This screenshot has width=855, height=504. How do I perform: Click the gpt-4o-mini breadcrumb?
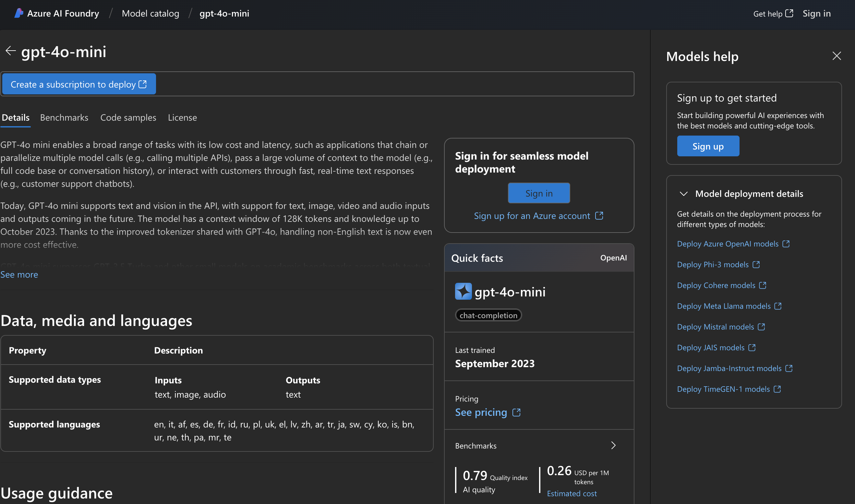click(x=224, y=13)
